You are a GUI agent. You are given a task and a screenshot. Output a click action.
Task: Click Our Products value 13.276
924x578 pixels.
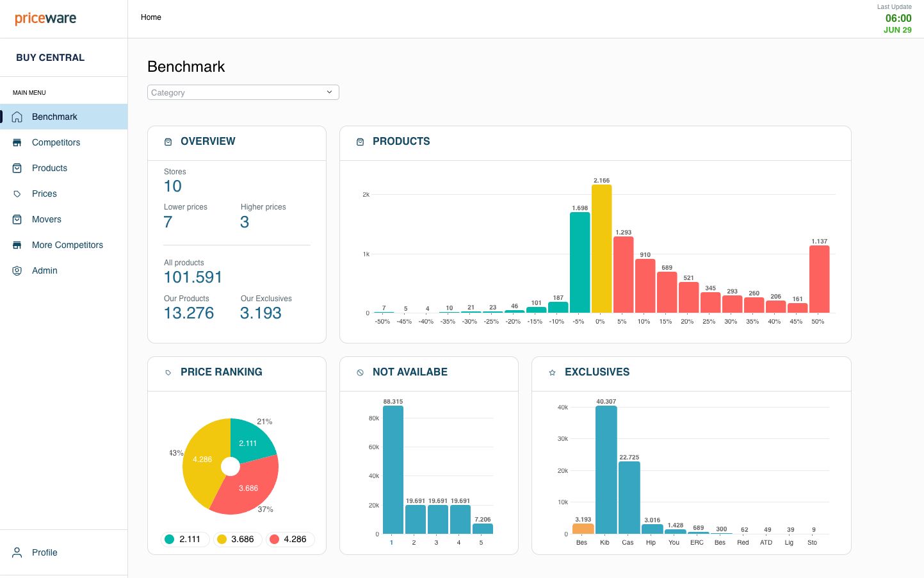[189, 313]
